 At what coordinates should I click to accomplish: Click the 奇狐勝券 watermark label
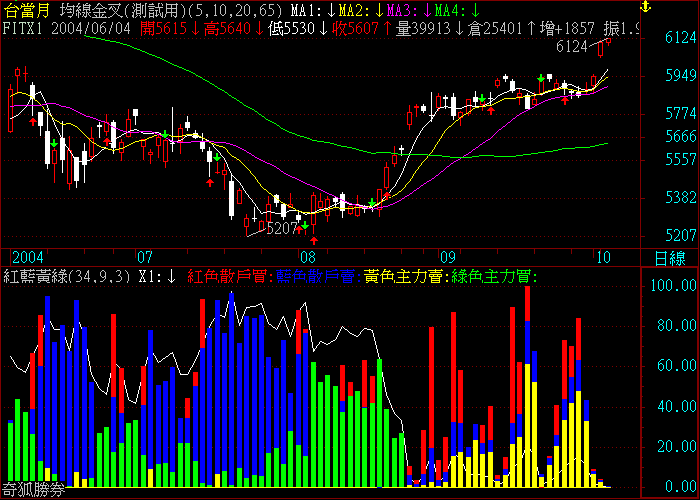pyautogui.click(x=33, y=491)
